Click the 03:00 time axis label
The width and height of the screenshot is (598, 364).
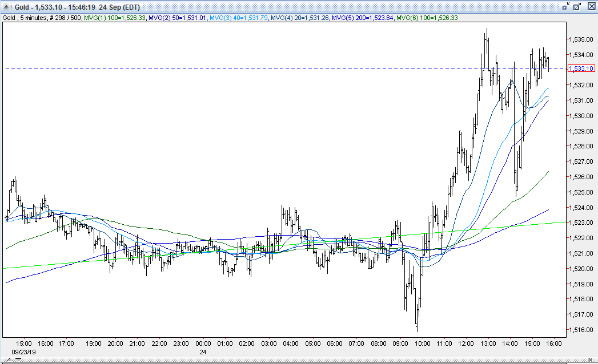click(x=268, y=343)
